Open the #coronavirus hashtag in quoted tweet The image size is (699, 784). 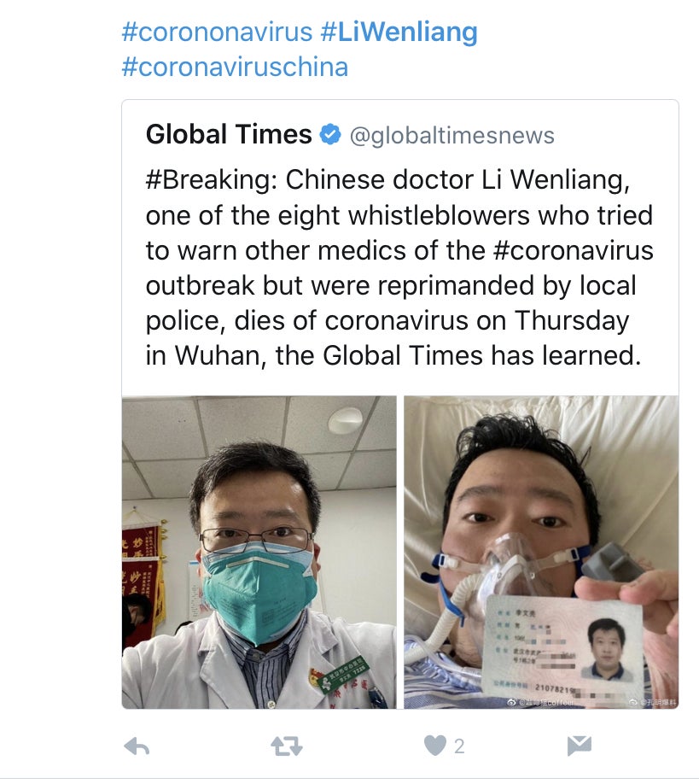click(573, 250)
